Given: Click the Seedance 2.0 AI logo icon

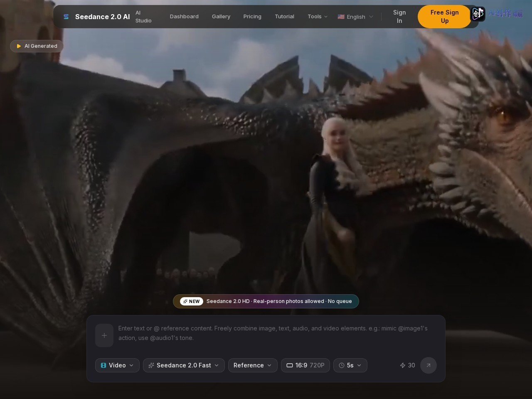Looking at the screenshot, I should coord(66,17).
